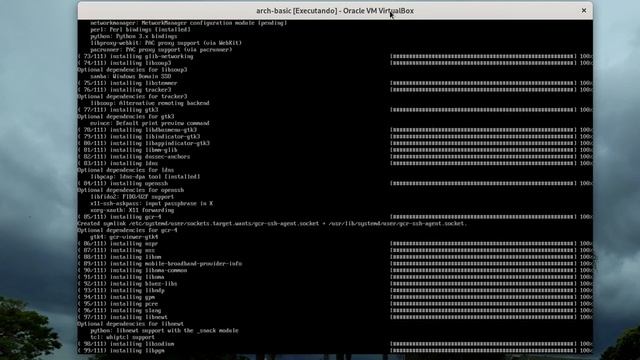Viewport: 640px width, 360px height.
Task: Click 'perl: Perl bindings [installed]' line
Action: click(140, 29)
